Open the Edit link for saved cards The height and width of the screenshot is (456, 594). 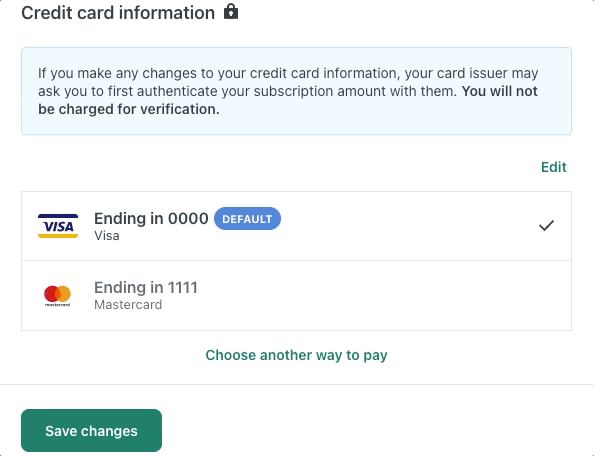pos(553,167)
